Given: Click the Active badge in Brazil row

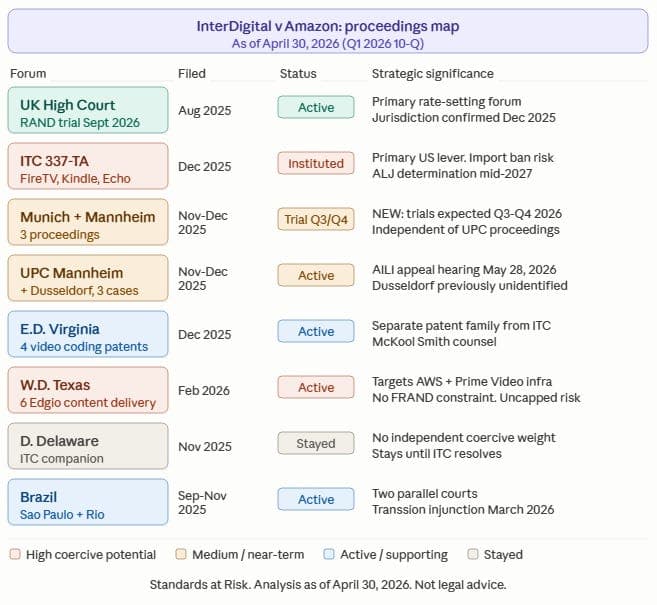Looking at the screenshot, I should click(x=316, y=499).
